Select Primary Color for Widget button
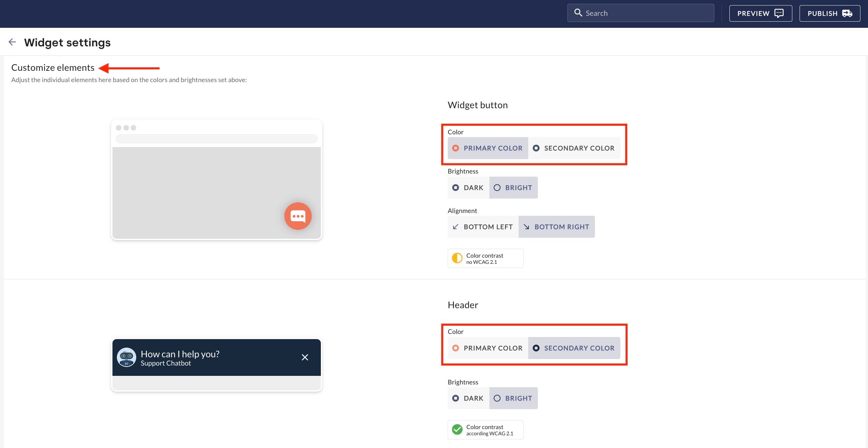 (488, 148)
